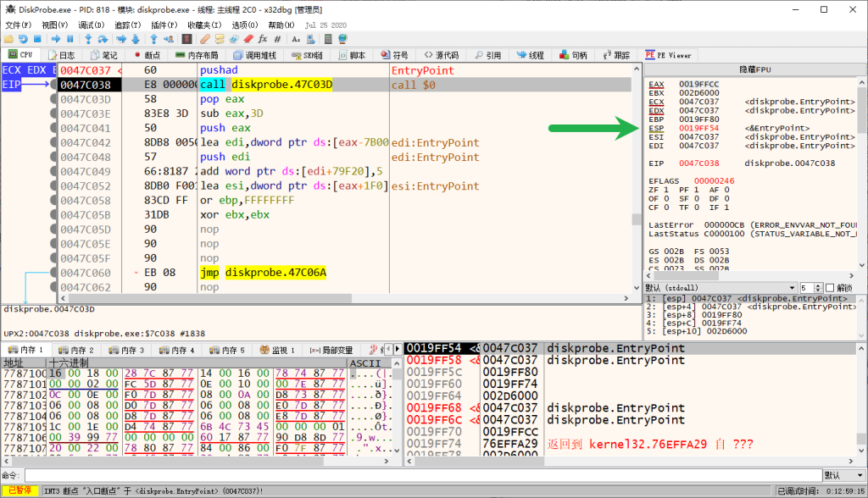Viewport: 868px width, 498px height.
Task: Switch to the 线程 threads tab
Action: point(531,55)
